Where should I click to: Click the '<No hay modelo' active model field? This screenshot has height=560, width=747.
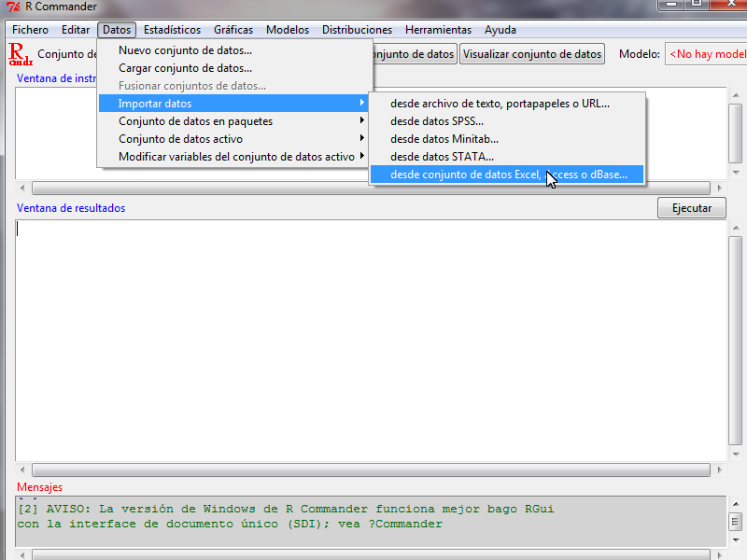click(x=706, y=54)
